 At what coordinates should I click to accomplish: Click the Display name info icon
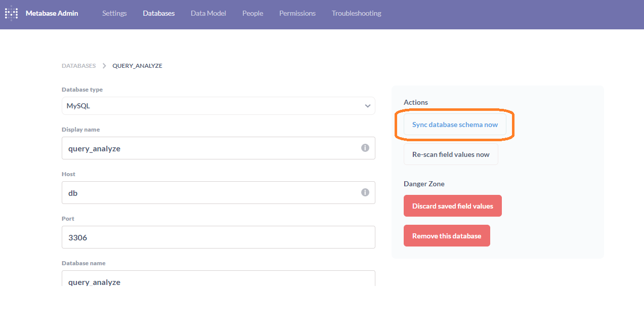pyautogui.click(x=365, y=148)
